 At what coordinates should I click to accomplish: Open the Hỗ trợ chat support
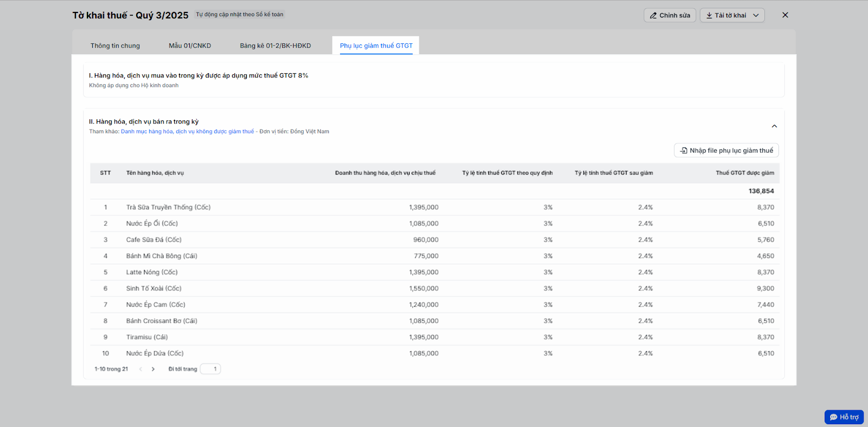pyautogui.click(x=844, y=417)
